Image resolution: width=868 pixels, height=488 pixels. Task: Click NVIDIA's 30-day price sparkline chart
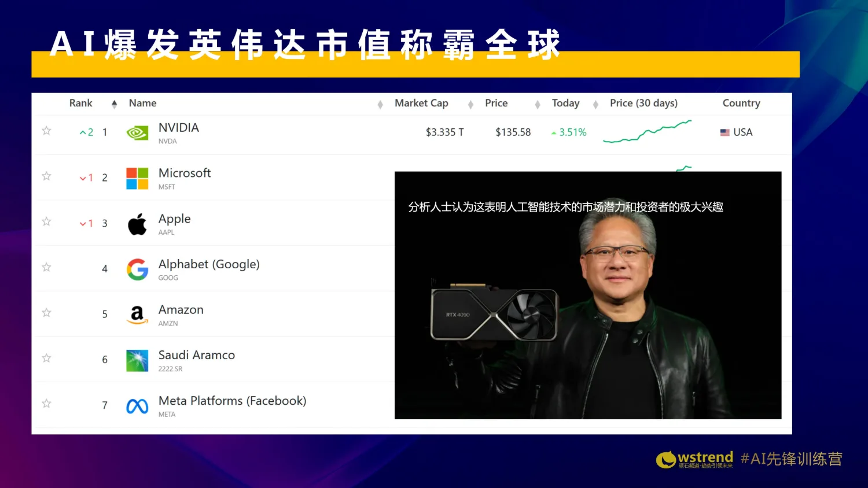647,131
